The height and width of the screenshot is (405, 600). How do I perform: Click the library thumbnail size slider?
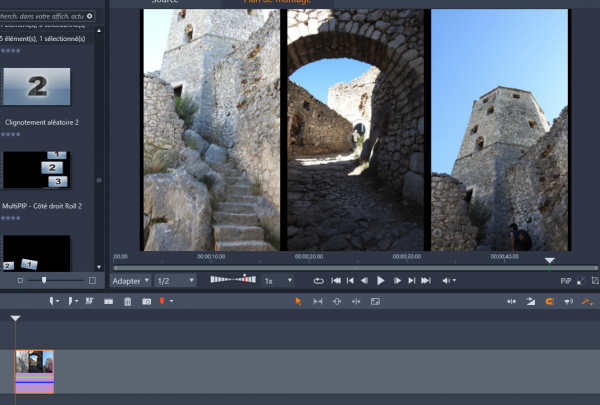[44, 280]
